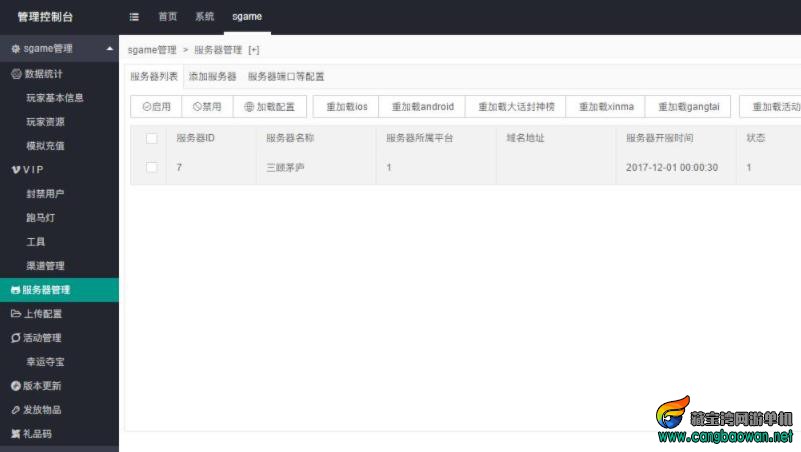Click the 重加载ios button

[x=346, y=107]
